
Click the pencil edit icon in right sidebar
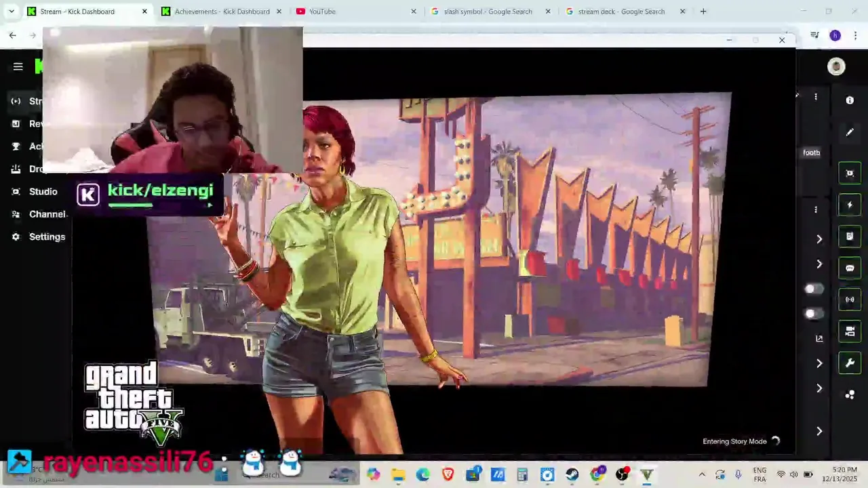click(x=850, y=132)
